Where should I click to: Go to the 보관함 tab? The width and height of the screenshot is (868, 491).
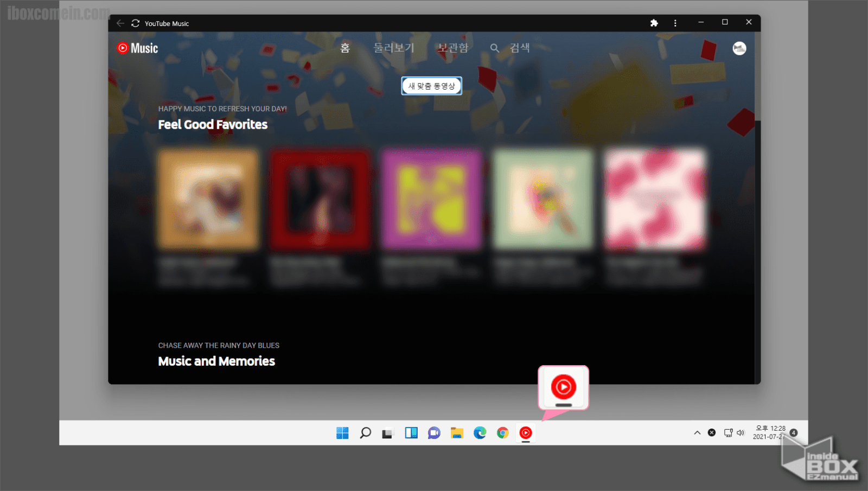453,48
